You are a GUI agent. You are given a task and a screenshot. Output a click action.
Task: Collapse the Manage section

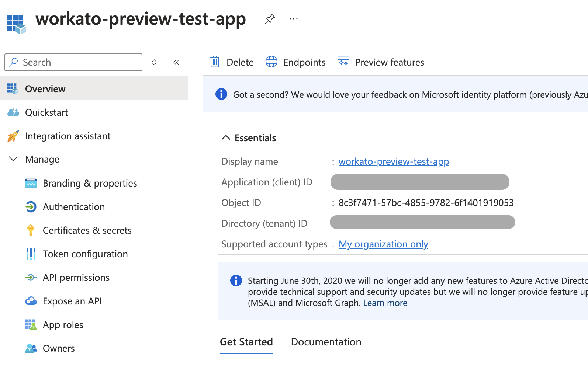click(13, 159)
